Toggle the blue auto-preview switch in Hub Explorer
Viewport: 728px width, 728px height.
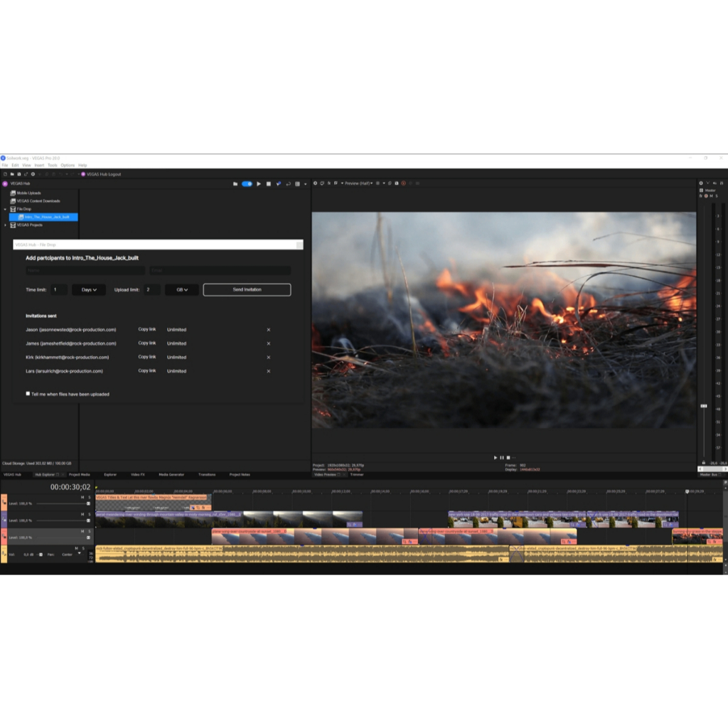(247, 184)
